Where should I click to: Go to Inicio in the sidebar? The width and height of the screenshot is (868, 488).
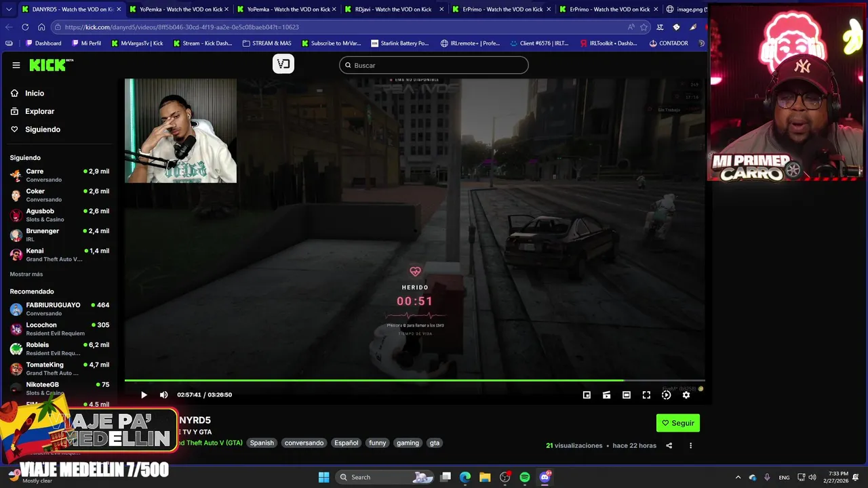[27, 93]
